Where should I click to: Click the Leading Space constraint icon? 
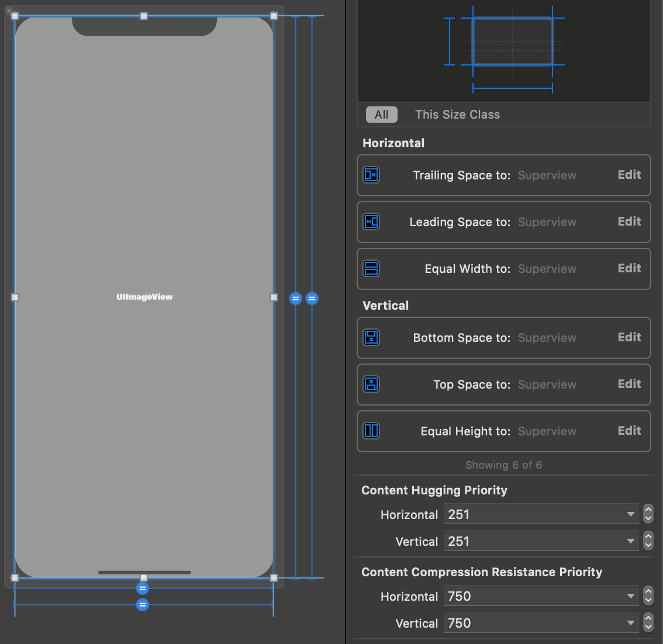click(x=371, y=222)
